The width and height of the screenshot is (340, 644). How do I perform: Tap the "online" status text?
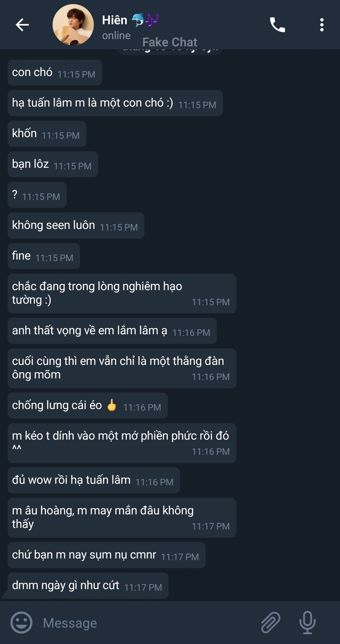116,36
